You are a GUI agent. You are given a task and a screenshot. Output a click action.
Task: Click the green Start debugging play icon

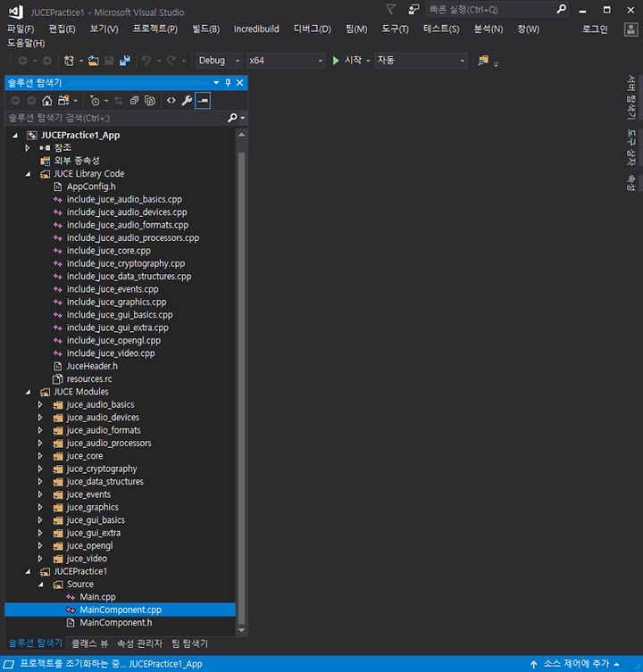tap(336, 61)
